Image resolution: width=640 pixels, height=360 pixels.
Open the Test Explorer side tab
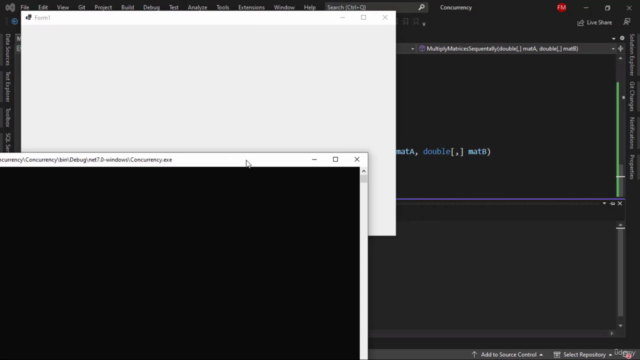point(8,87)
